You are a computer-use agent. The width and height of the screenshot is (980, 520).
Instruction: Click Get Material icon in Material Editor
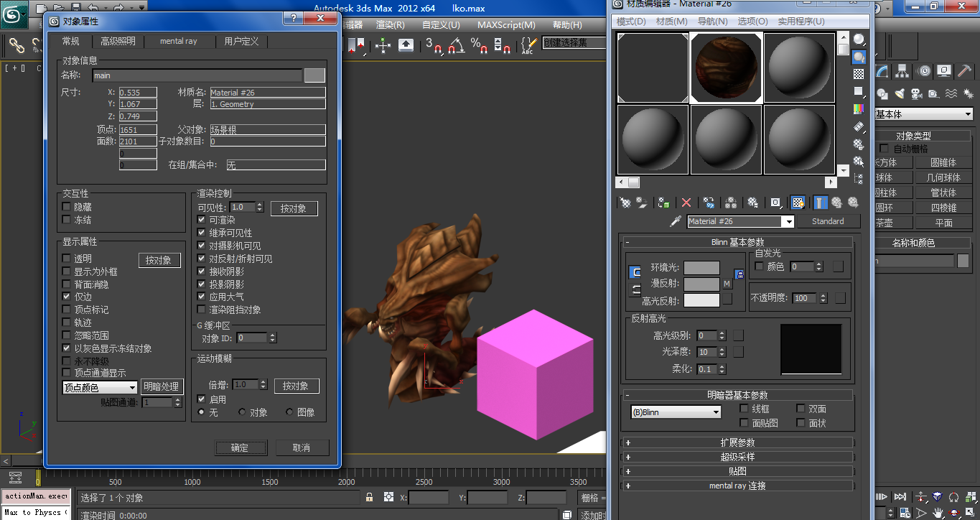click(625, 203)
